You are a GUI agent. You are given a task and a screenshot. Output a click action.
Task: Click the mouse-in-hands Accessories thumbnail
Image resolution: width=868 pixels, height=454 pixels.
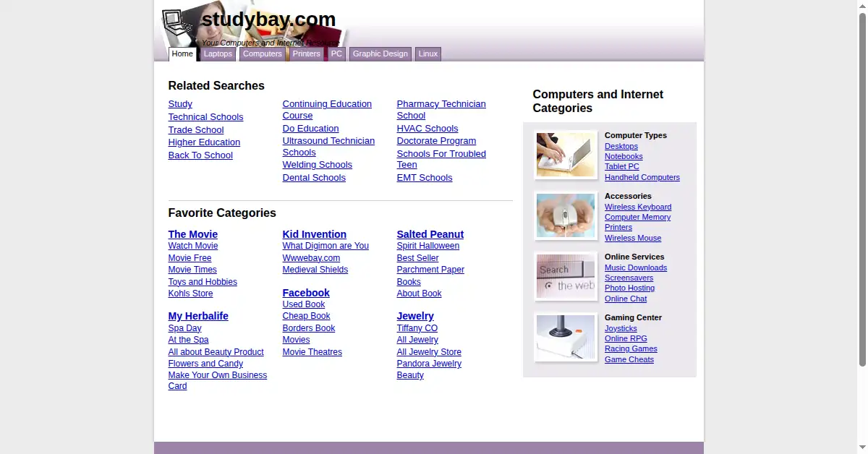[566, 215]
